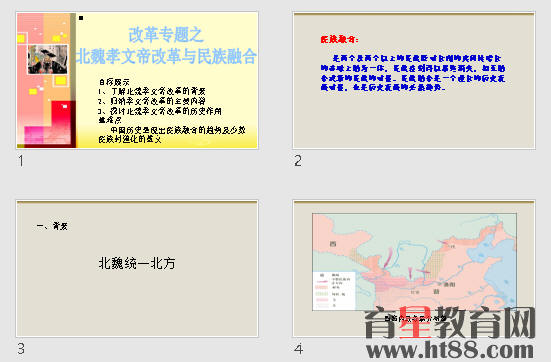Select slide 2 about 民族融合

(x=414, y=80)
